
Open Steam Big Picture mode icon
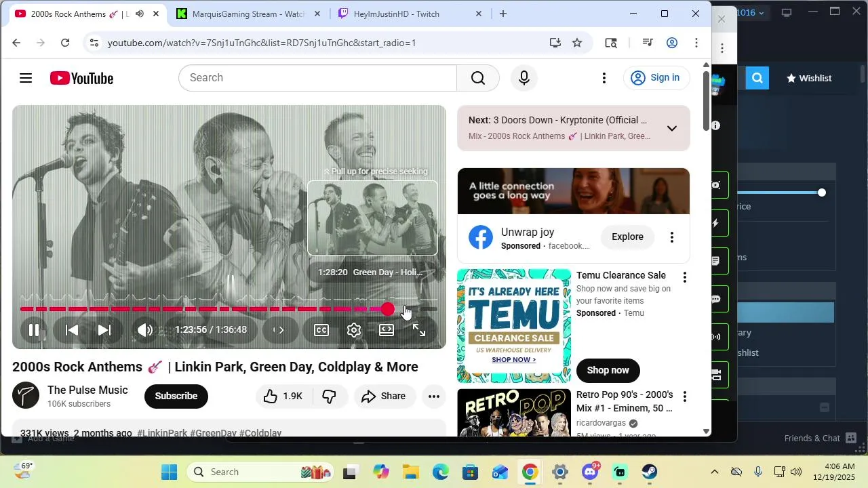click(787, 12)
